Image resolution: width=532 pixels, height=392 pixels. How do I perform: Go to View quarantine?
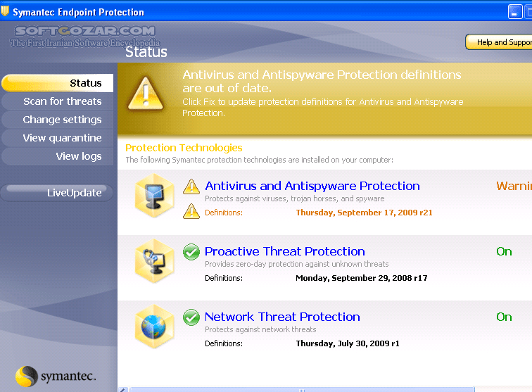click(57, 138)
